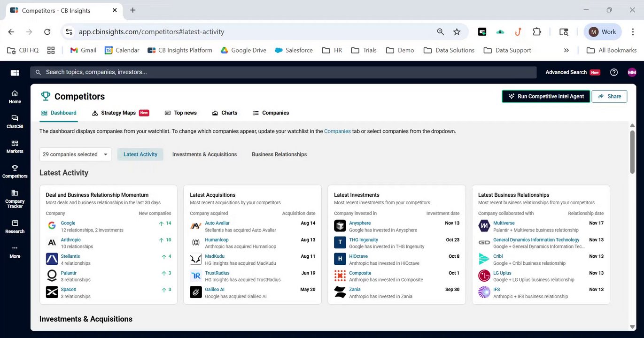Click the LG Uplus logo icon

coord(484,276)
